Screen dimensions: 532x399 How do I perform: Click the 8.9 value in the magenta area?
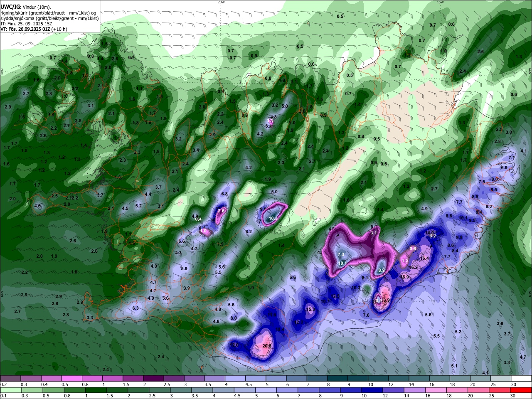[x=381, y=271]
